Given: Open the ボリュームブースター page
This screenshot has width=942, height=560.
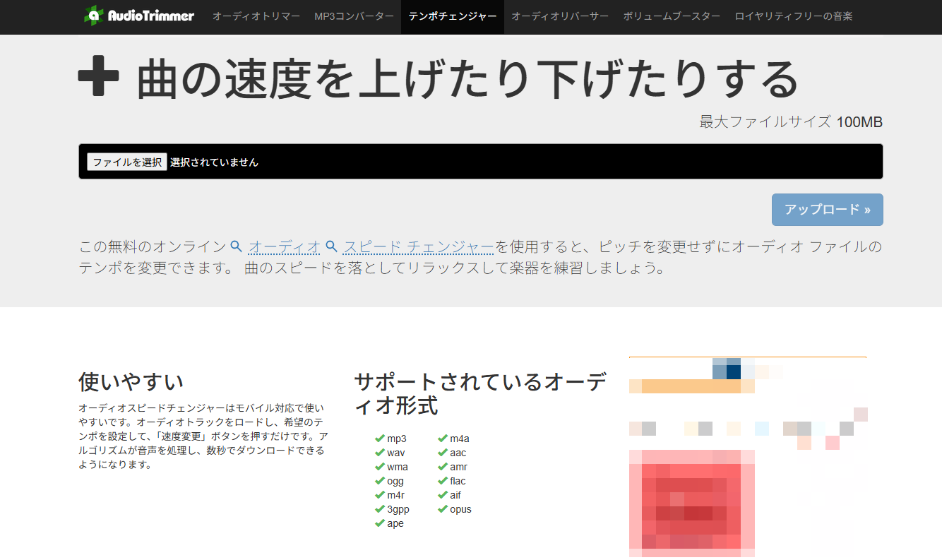Looking at the screenshot, I should [x=672, y=16].
